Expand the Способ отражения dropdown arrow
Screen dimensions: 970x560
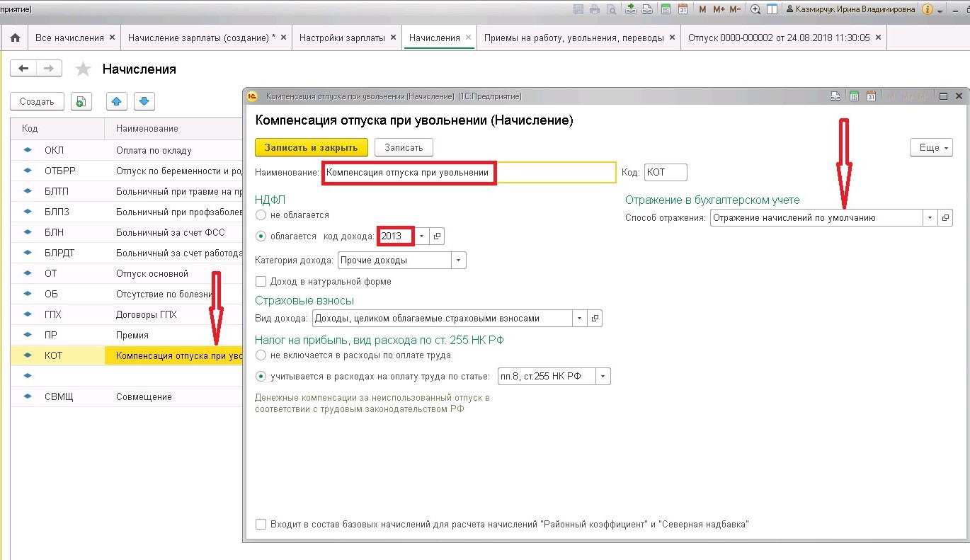coord(930,218)
